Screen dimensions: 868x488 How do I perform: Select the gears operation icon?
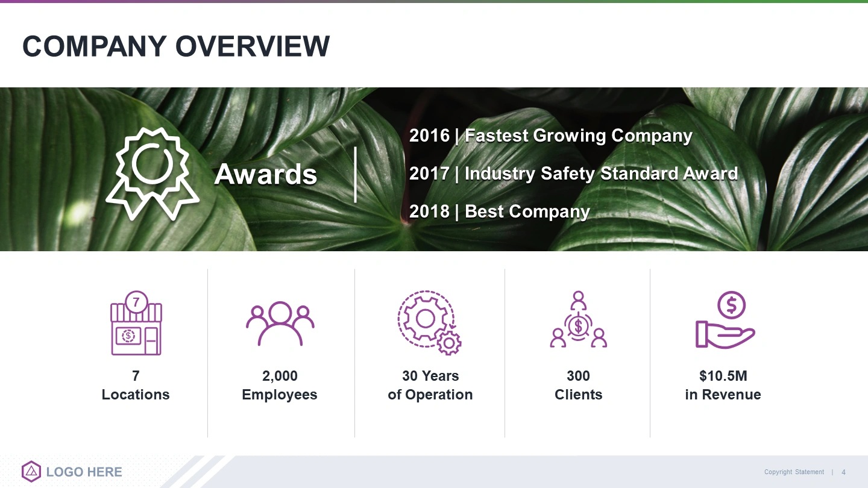click(429, 322)
